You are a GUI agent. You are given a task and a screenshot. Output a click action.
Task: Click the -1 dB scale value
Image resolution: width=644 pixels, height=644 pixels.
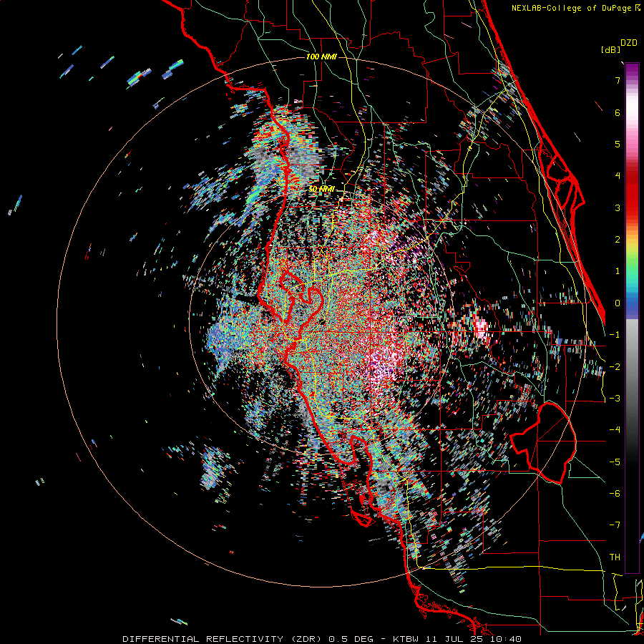(615, 335)
